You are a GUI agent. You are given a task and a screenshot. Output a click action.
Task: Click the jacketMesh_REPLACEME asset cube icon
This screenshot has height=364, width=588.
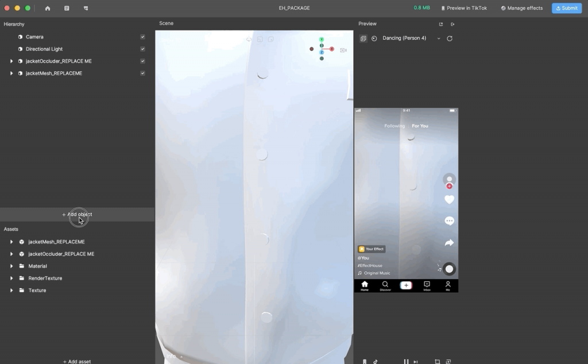click(x=21, y=242)
